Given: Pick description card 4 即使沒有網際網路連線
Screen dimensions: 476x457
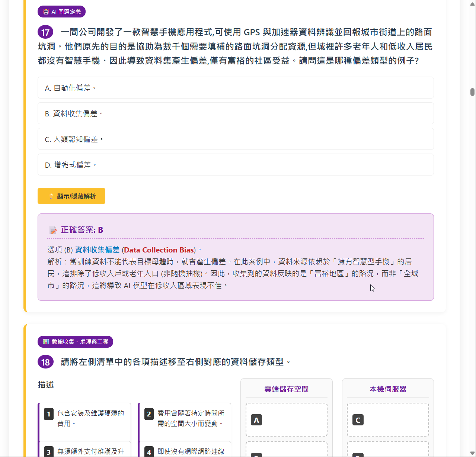Looking at the screenshot, I should [x=185, y=449].
